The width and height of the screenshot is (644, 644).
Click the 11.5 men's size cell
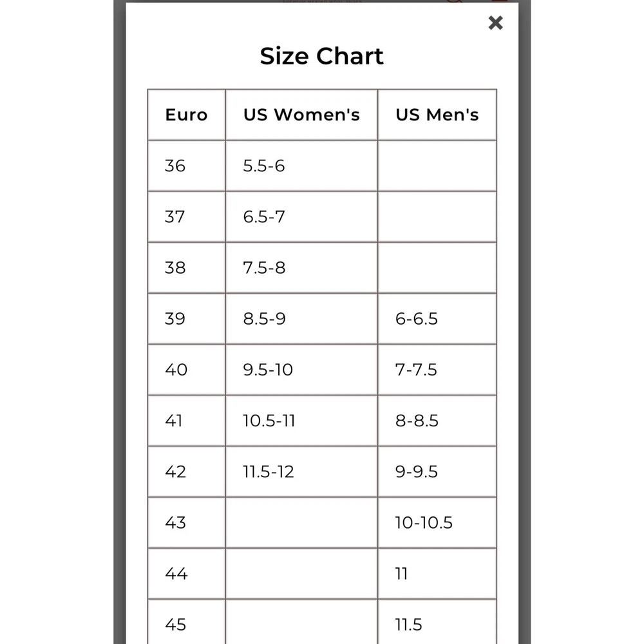pos(437,621)
